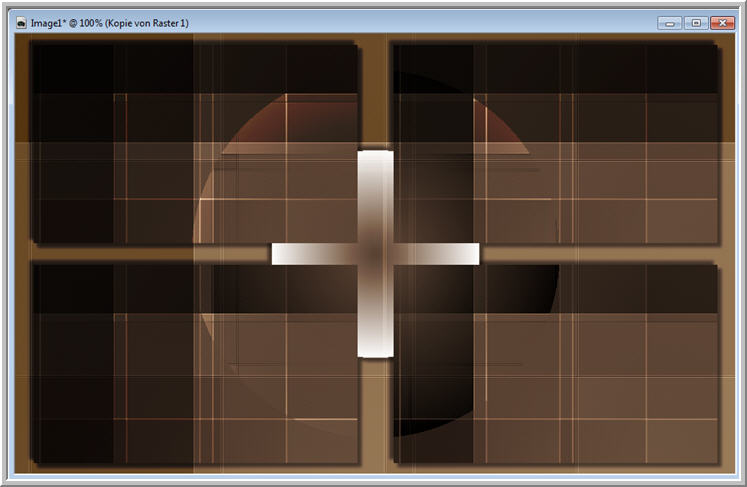Maximize the Image1 window
Screen dimensions: 747x487
coord(696,23)
